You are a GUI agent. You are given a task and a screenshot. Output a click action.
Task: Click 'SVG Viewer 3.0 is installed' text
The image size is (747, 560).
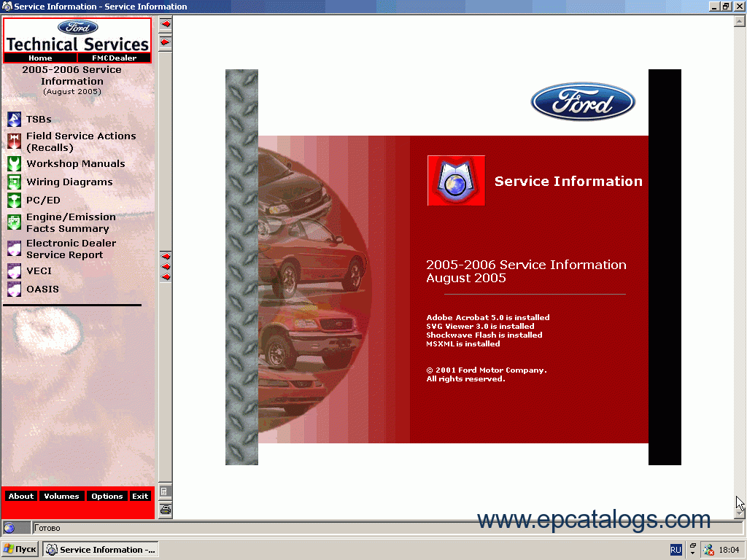[480, 326]
